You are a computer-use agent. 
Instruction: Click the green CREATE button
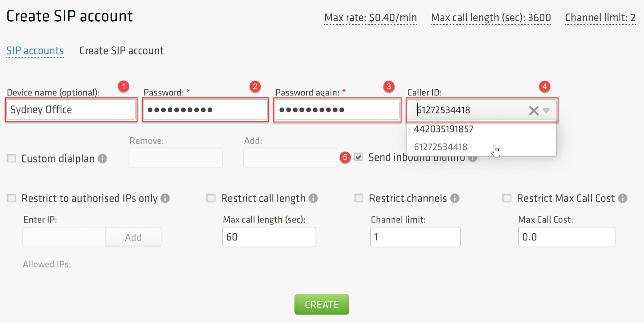click(x=322, y=304)
